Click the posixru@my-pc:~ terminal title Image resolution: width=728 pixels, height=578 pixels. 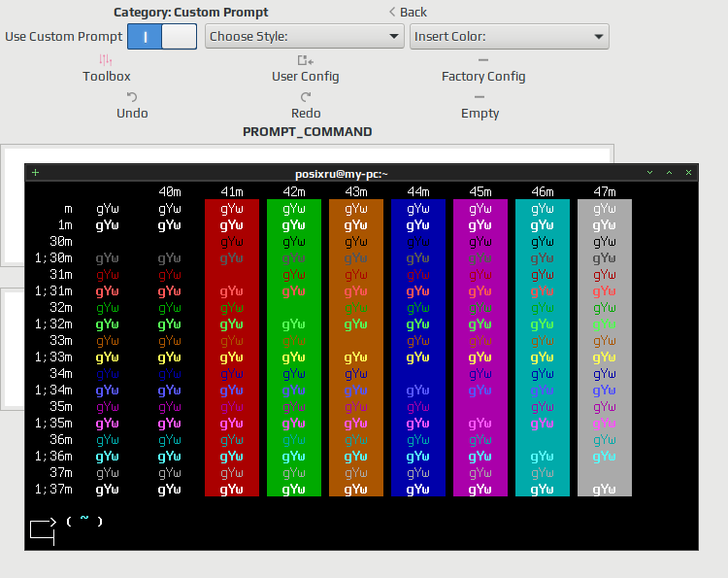pos(342,174)
